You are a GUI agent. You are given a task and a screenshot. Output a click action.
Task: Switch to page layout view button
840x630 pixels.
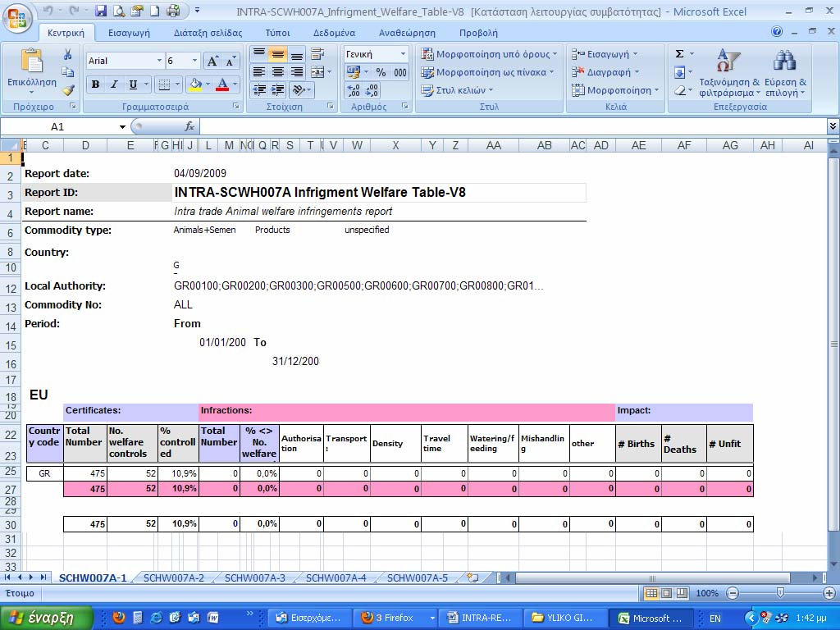pyautogui.click(x=666, y=593)
